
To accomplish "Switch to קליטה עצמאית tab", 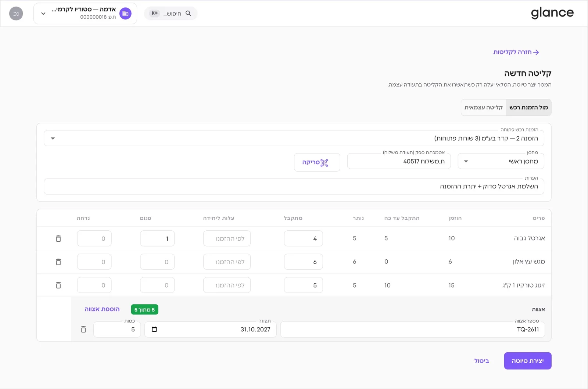I will pyautogui.click(x=483, y=107).
